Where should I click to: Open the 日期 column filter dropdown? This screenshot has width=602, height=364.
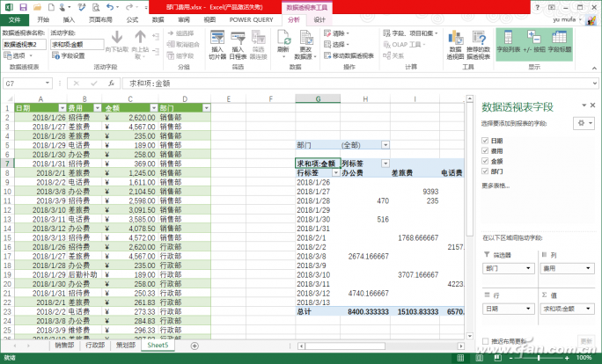[x=62, y=108]
